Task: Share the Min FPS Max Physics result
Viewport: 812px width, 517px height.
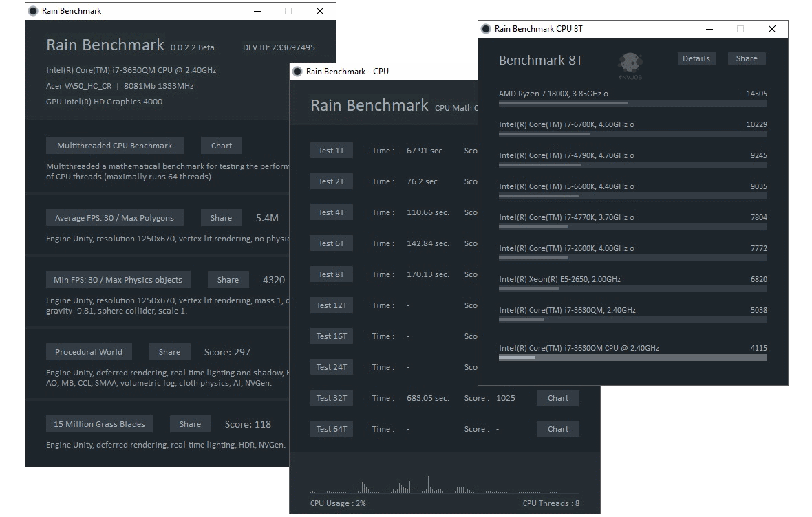Action: 228,279
